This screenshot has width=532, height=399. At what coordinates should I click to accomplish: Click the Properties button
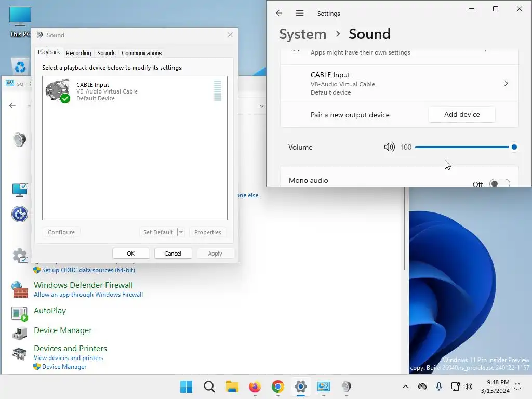tap(208, 232)
